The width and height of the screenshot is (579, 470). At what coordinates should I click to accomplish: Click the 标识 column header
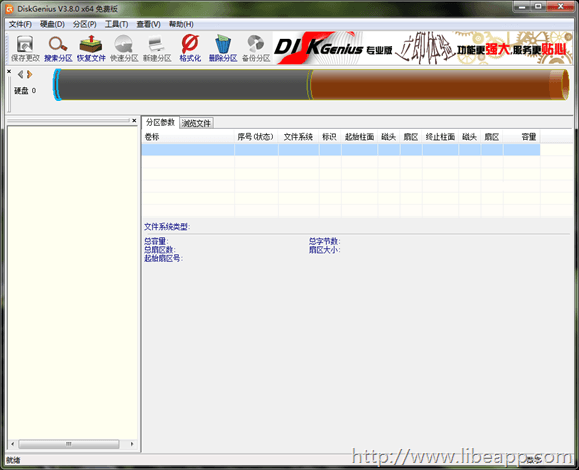[330, 137]
